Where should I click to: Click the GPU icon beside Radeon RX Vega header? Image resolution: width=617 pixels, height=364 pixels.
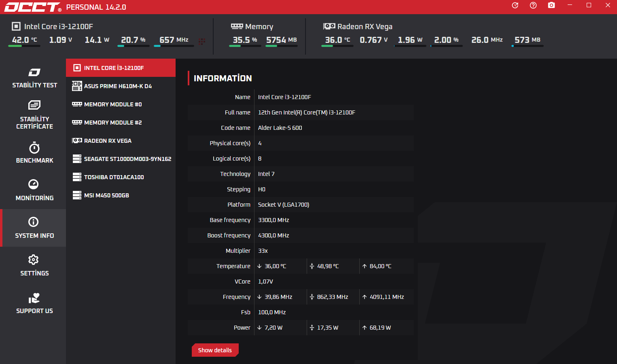tap(329, 26)
